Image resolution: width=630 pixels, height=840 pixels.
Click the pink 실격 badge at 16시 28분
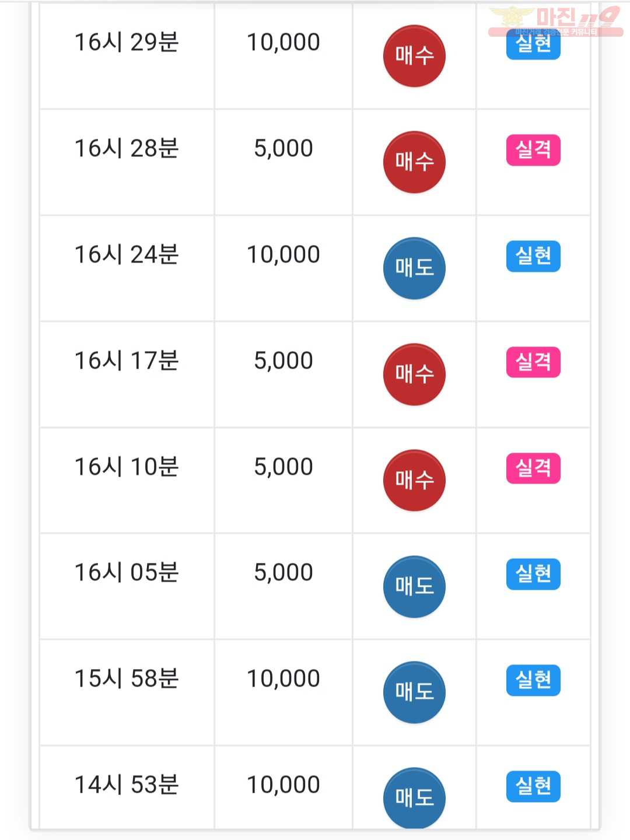tap(533, 150)
